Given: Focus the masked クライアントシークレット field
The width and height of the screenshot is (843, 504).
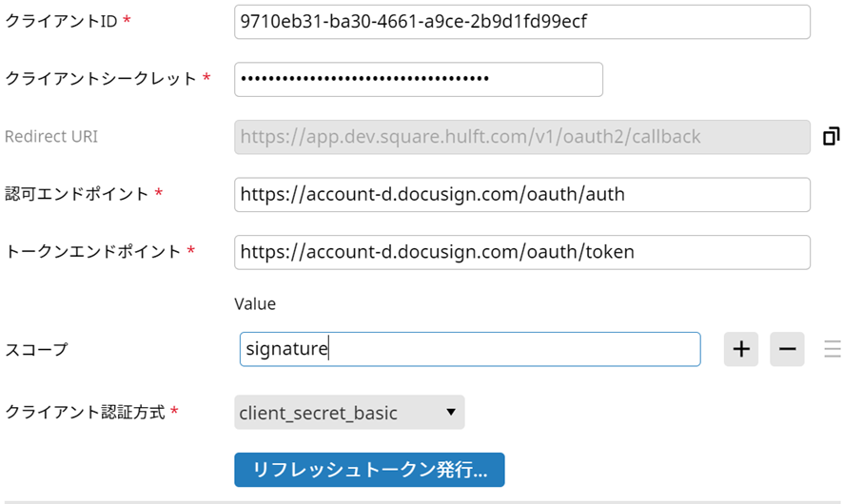Looking at the screenshot, I should click(x=418, y=79).
